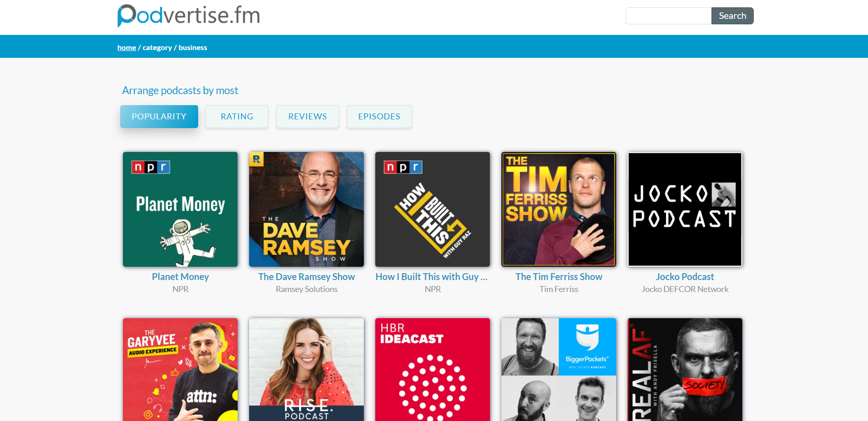Open the GaryVee Audio Experience cover art
The image size is (868, 421).
pyautogui.click(x=180, y=370)
